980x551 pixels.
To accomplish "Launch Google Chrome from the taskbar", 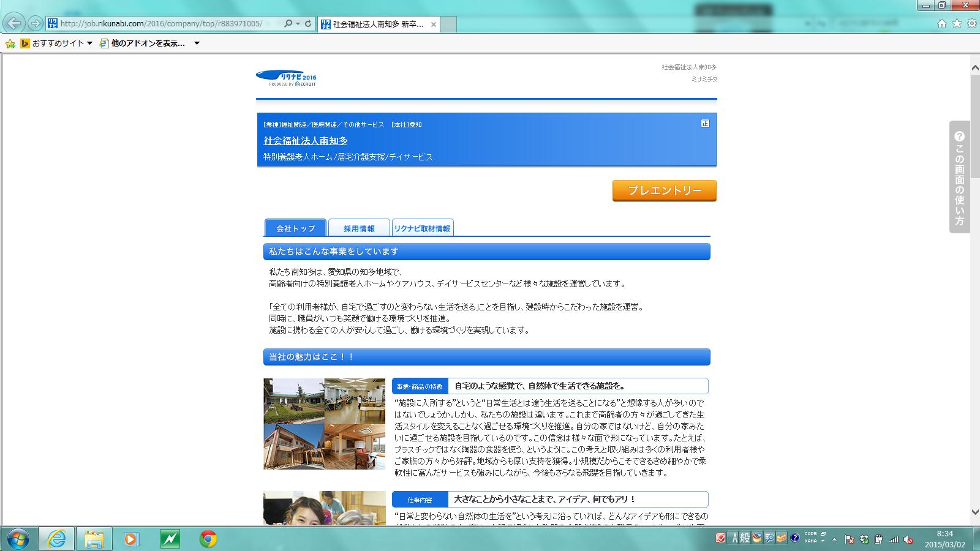I will [x=208, y=539].
